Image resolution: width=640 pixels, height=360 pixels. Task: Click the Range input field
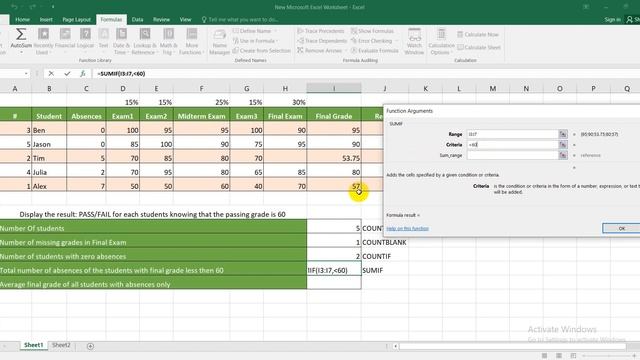[x=512, y=134]
